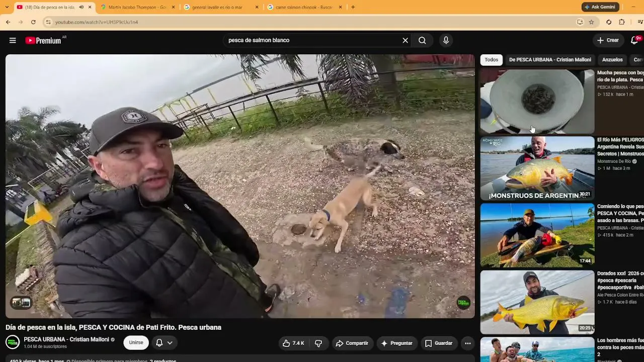This screenshot has width=644, height=362.
Task: Click 'Dorados xxxl 2026' video title
Action: 620,281
